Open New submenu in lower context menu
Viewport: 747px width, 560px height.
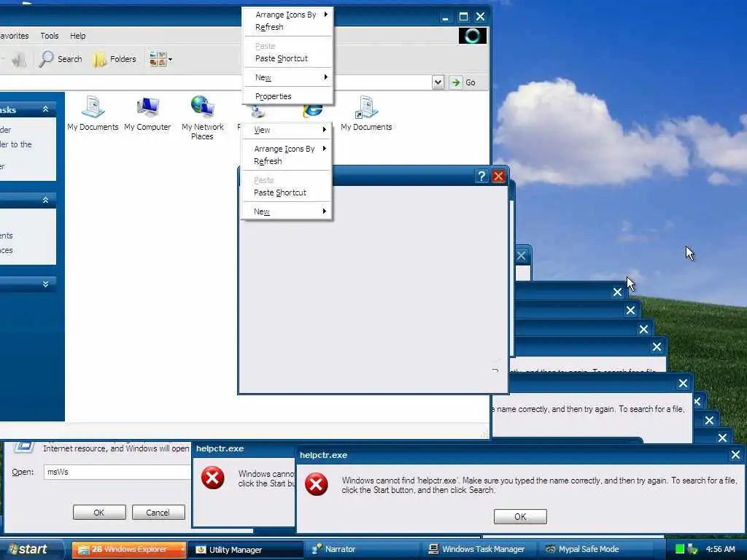point(286,211)
